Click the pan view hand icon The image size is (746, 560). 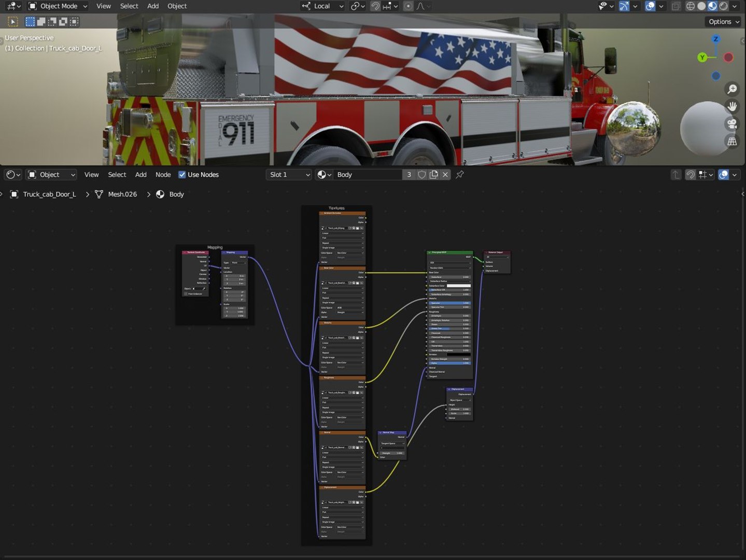click(x=732, y=106)
